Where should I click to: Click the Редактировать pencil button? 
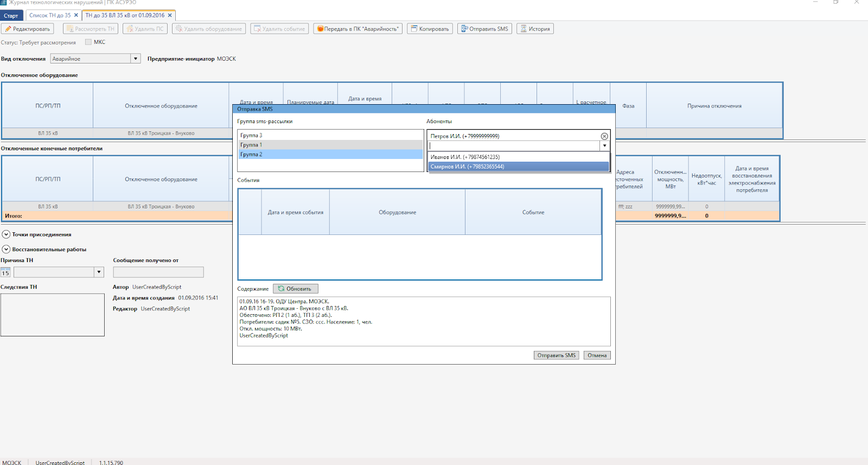pyautogui.click(x=28, y=29)
